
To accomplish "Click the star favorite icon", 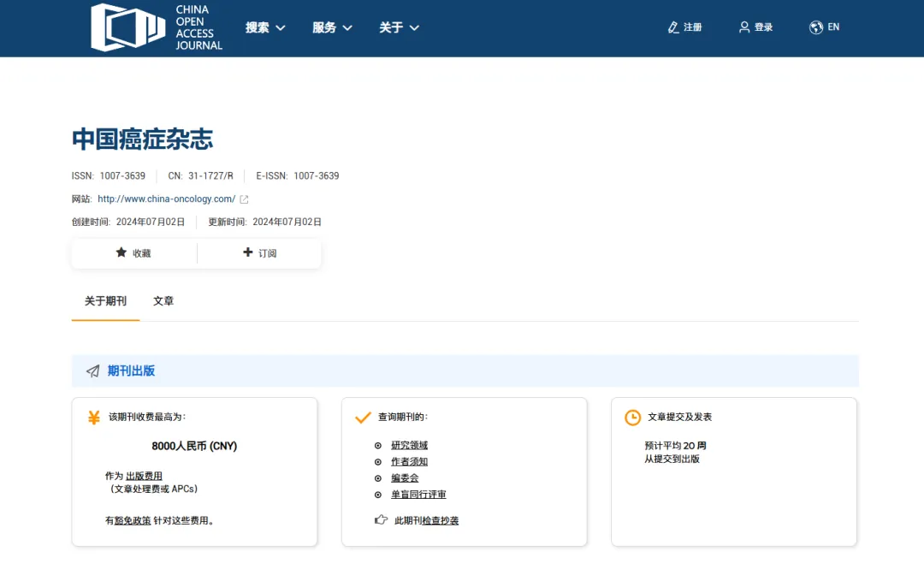I will (x=121, y=252).
